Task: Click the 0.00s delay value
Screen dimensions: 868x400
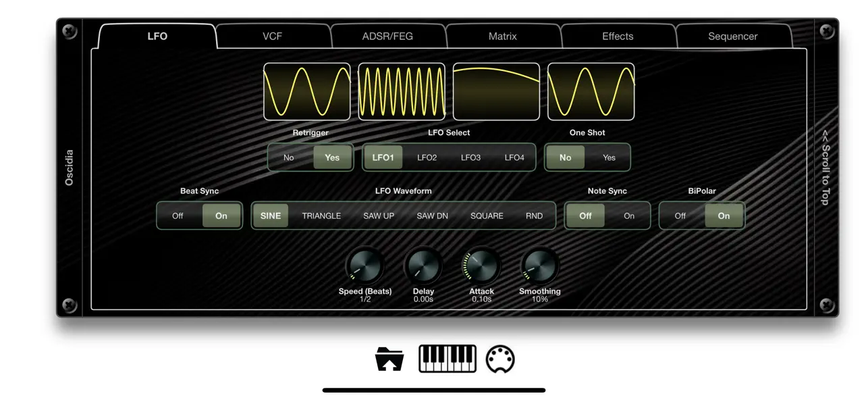Action: click(x=423, y=299)
